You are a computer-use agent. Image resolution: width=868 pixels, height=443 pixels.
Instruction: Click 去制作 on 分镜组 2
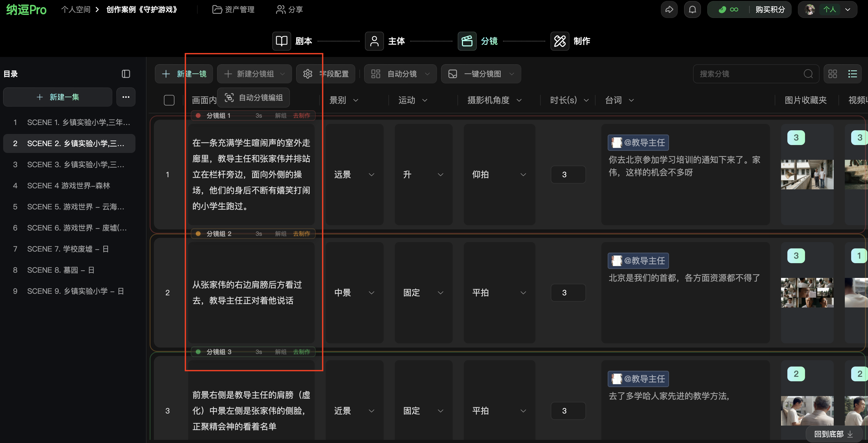coord(301,234)
